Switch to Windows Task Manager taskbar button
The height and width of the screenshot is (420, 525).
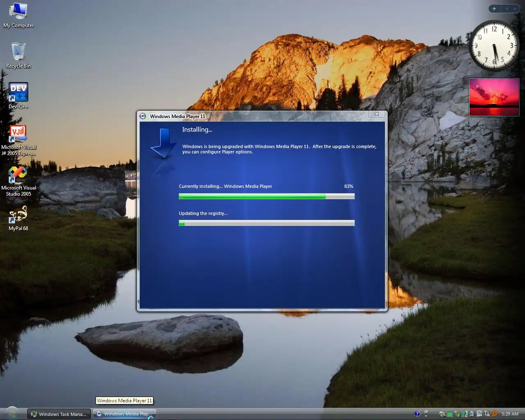tap(59, 414)
